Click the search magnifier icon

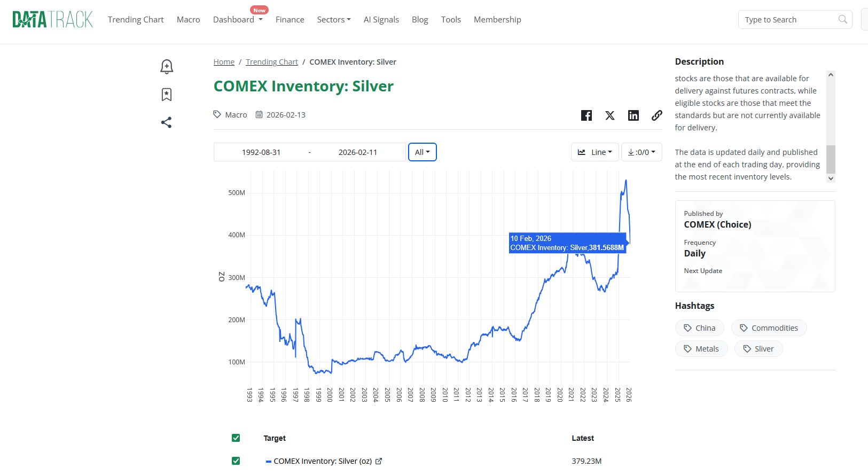coord(843,19)
